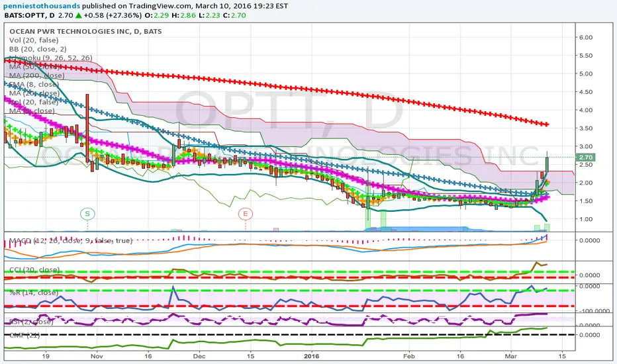This screenshot has width=617, height=364.
Task: Click the +0.58 (+27.36%) change value
Action: [x=112, y=15]
